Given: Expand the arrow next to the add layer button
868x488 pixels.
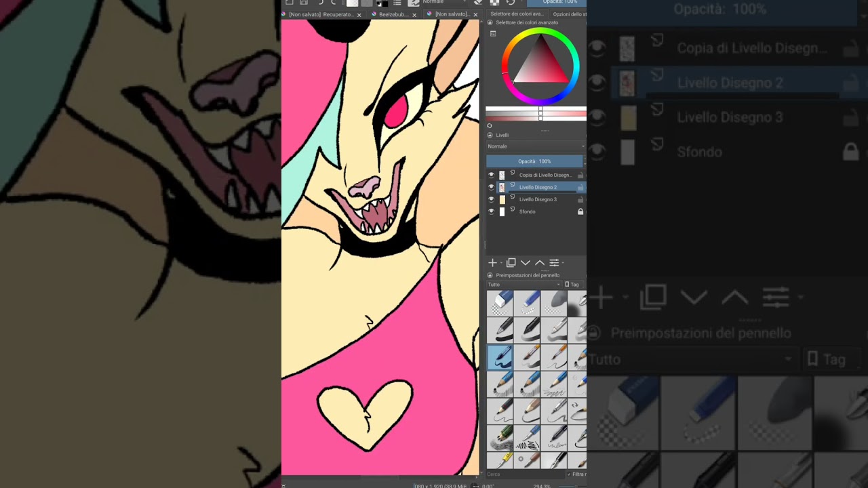Looking at the screenshot, I should click(501, 263).
